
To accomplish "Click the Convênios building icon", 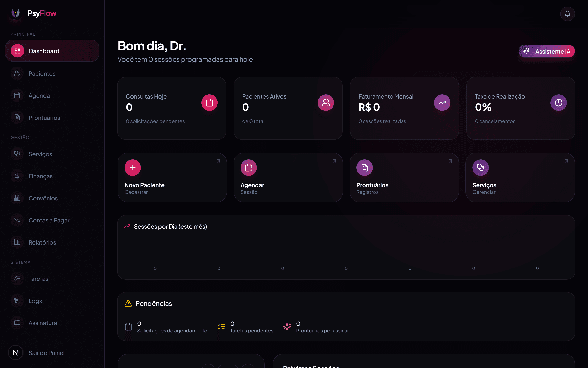I will [x=17, y=198].
